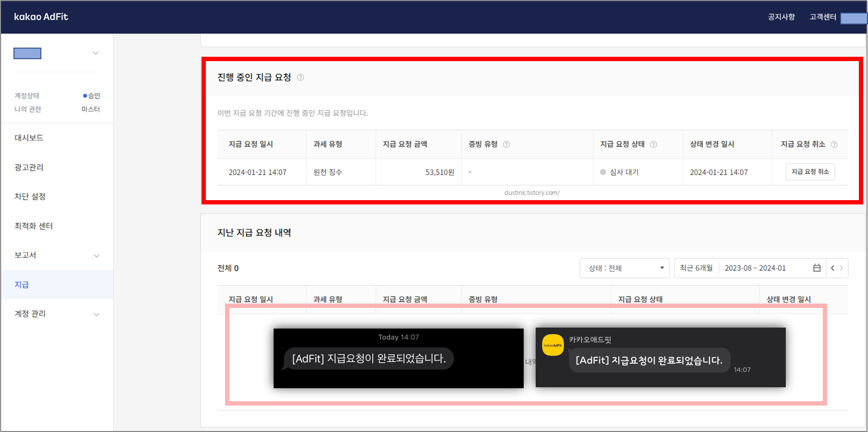This screenshot has width=868, height=432.
Task: Open 대시보드 in the sidebar
Action: 29,138
